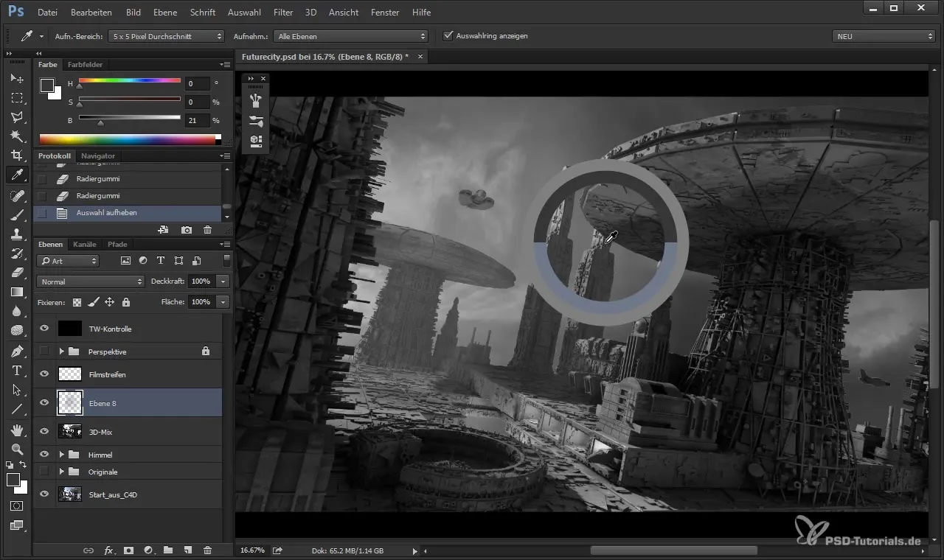Toggle Quick Mask mode
Viewport: 944px width, 560px height.
coord(17,506)
